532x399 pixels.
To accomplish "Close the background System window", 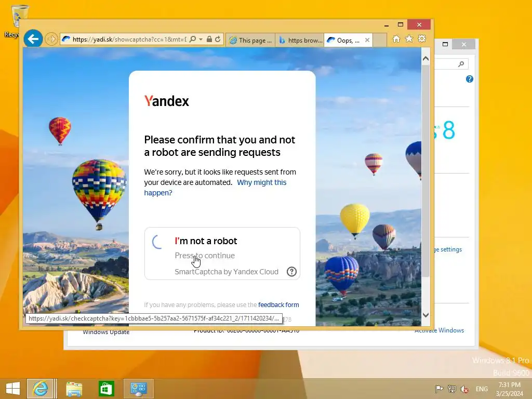I will pos(464,45).
